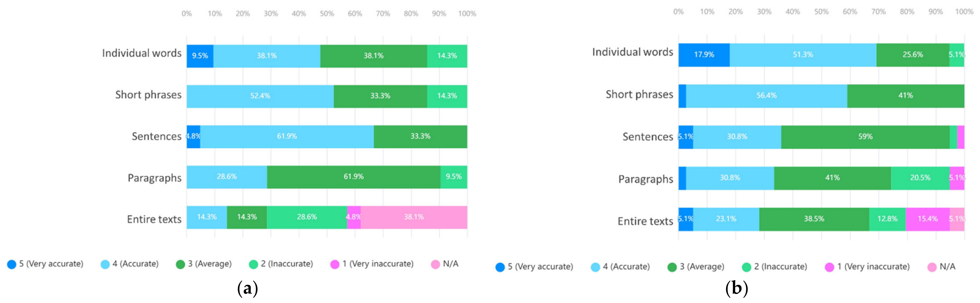Viewport: 980px width, 303px height.
Task: Click the '4 (Accurate)' legend dot in chart (a)
Action: tap(105, 264)
